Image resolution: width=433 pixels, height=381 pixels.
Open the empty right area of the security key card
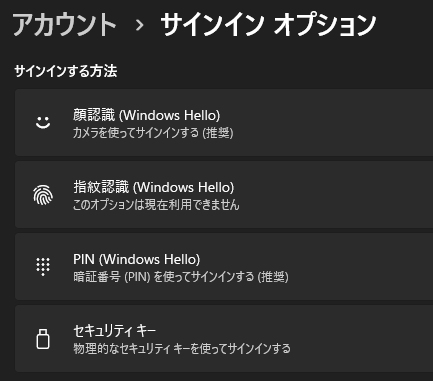[363, 339]
